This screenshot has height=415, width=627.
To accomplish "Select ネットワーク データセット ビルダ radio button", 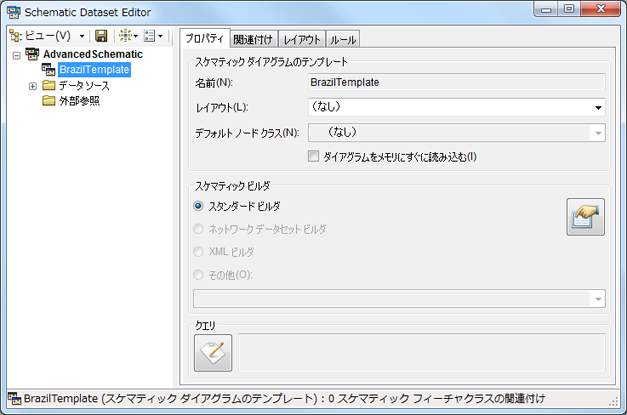I will [198, 229].
